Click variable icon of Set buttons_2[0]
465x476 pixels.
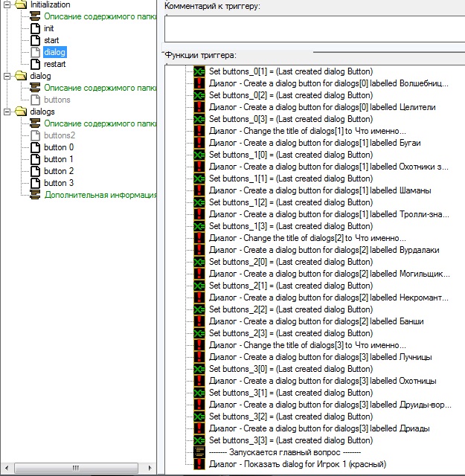click(199, 262)
